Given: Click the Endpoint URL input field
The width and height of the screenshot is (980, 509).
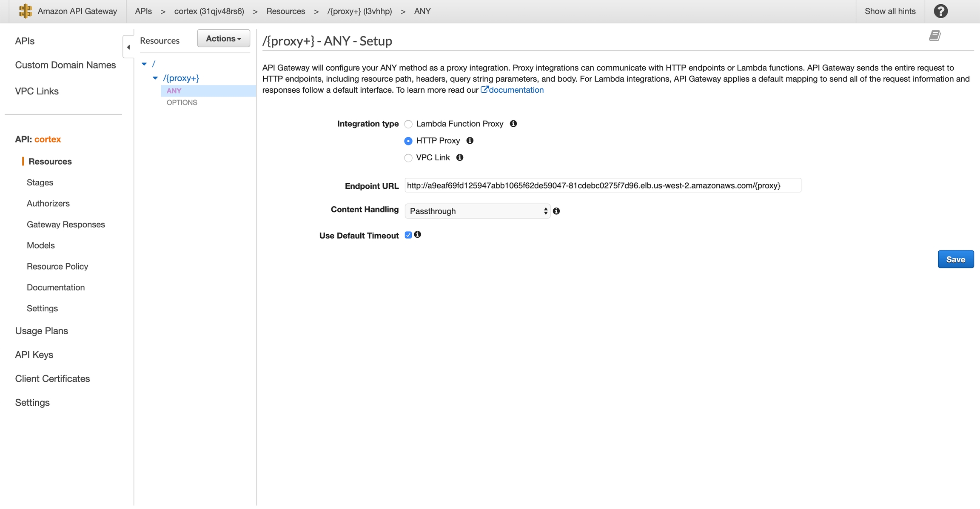Looking at the screenshot, I should pyautogui.click(x=602, y=185).
